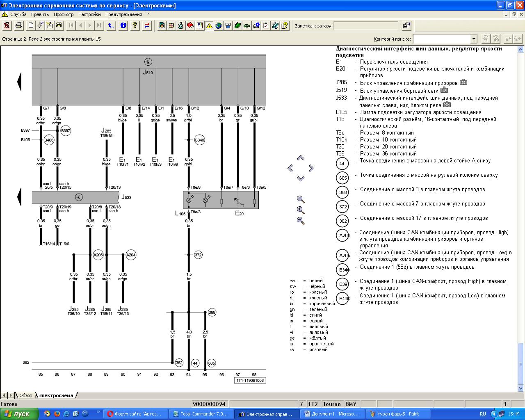Click the Windows 'пуск' Start button

coord(20,414)
